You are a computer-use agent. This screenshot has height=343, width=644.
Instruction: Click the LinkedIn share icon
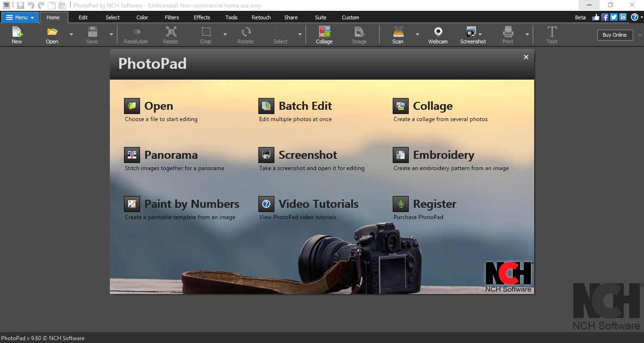coord(623,17)
